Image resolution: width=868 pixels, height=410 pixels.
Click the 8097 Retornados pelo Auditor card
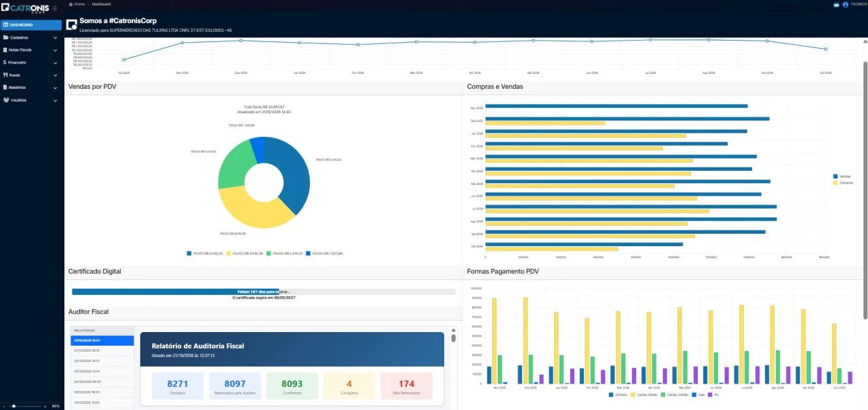click(x=235, y=386)
